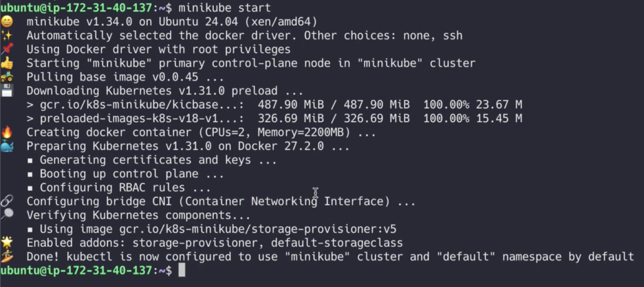644x287 pixels.
Task: Click the thumbs up emoji on Starting line
Action: click(x=6, y=63)
